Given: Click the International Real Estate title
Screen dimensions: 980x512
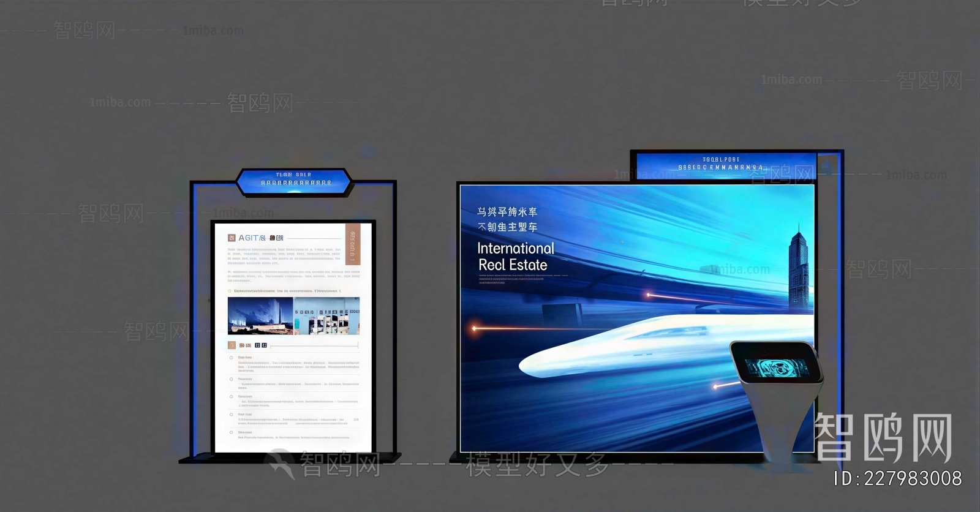Looking at the screenshot, I should (x=515, y=257).
